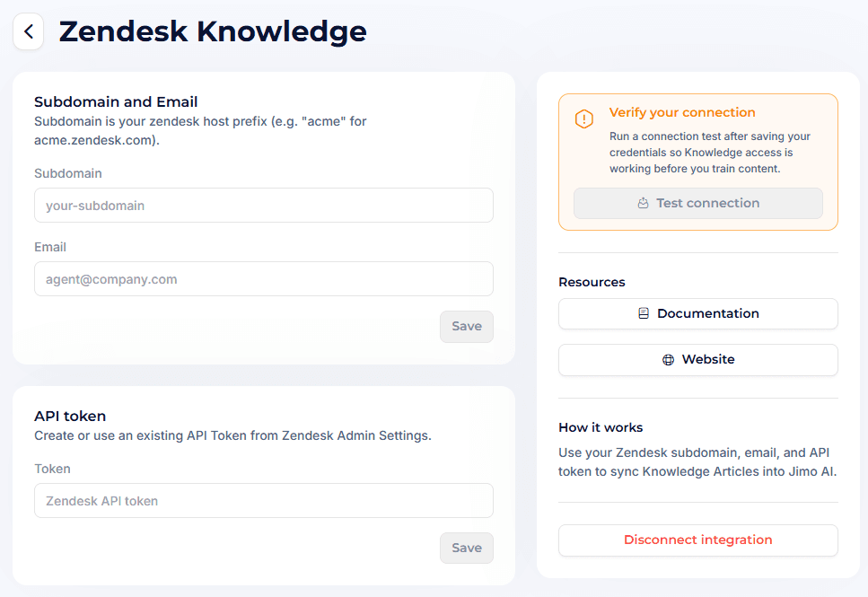Click text "Create or use an existing API Token"
The width and height of the screenshot is (868, 597).
[140, 435]
